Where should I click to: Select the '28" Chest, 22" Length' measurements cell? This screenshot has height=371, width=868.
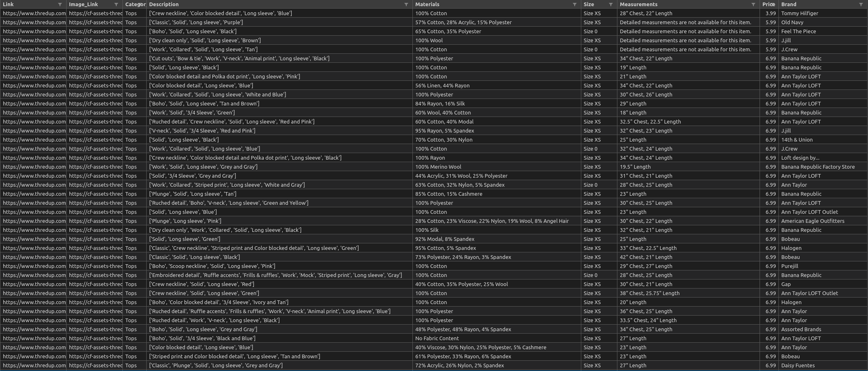click(x=688, y=14)
